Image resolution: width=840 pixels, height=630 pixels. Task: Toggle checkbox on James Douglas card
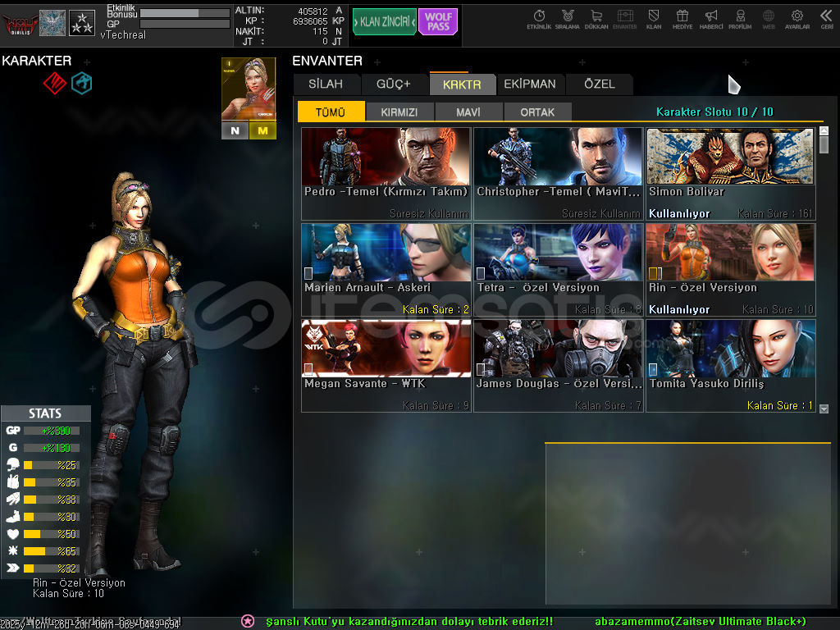481,369
